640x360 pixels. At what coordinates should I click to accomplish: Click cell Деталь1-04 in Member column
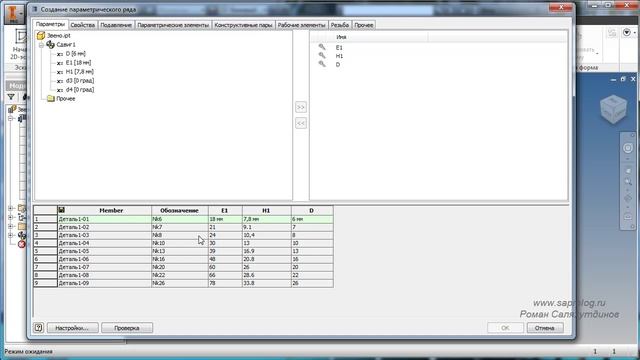tap(104, 243)
